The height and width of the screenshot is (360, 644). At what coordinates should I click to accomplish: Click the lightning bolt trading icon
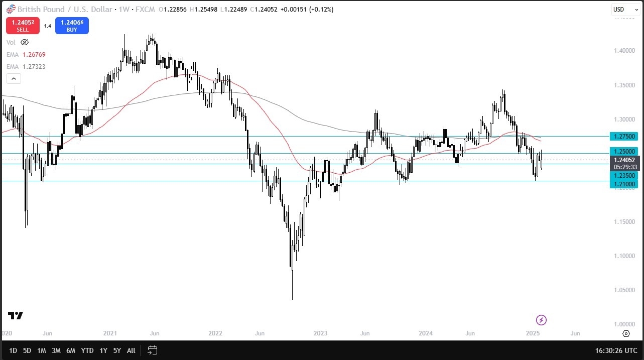pyautogui.click(x=541, y=320)
